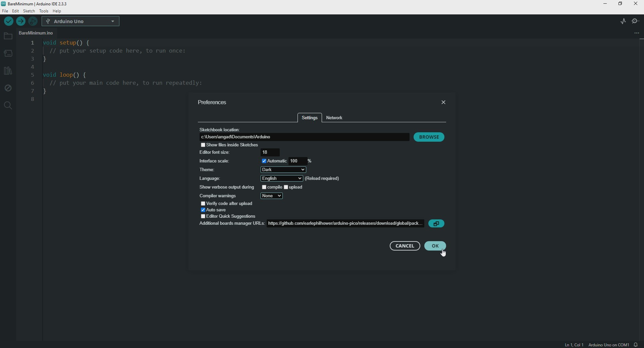Viewport: 644px width, 348px height.
Task: Click the interface scale percentage field
Action: (x=298, y=161)
